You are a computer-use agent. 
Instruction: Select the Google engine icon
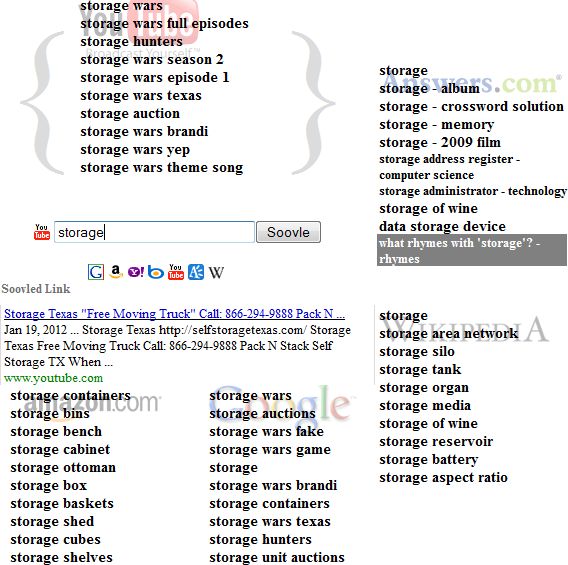tap(96, 272)
